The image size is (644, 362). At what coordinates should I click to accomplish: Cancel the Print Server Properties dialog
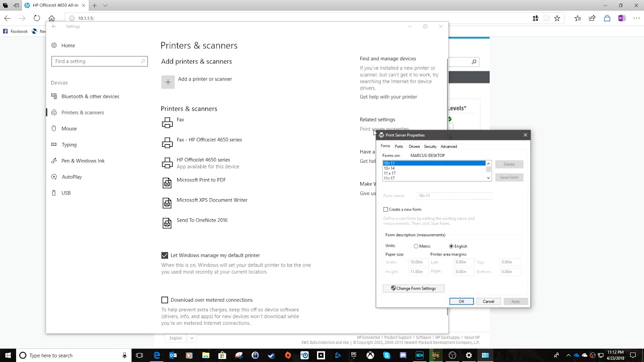pos(489,302)
